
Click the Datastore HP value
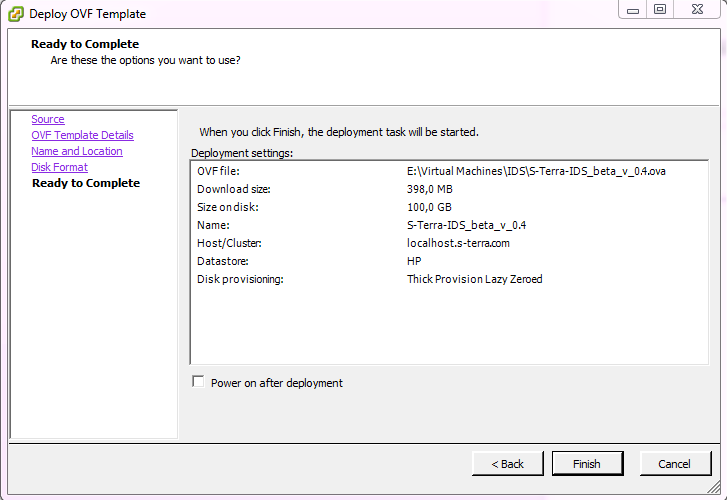414,261
